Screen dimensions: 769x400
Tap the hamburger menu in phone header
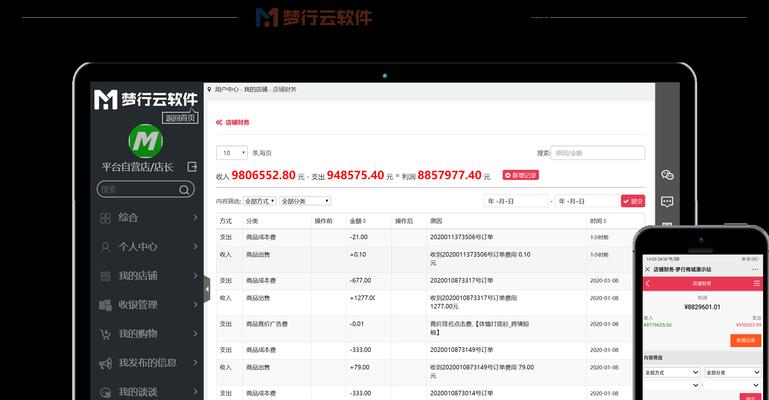(x=757, y=283)
